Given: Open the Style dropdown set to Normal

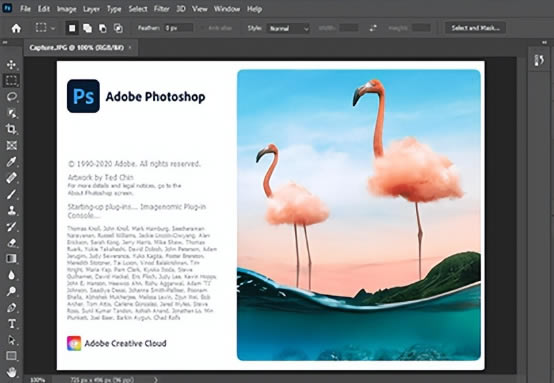Looking at the screenshot, I should (288, 28).
